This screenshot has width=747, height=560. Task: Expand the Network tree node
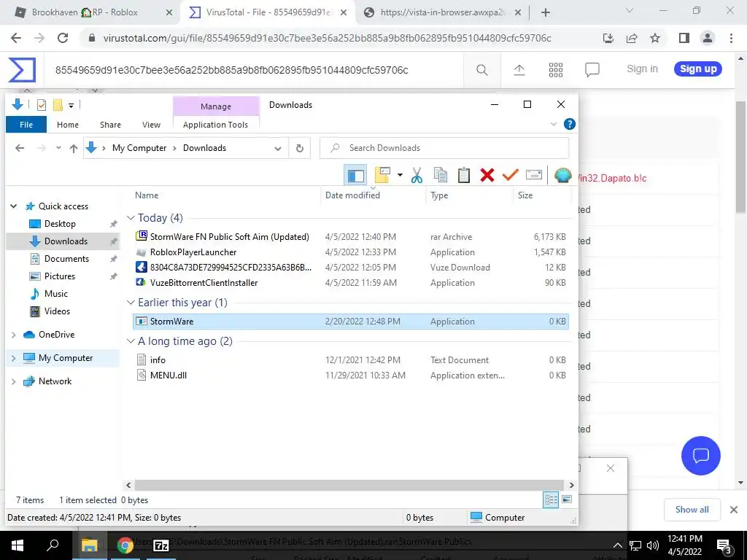pyautogui.click(x=14, y=381)
